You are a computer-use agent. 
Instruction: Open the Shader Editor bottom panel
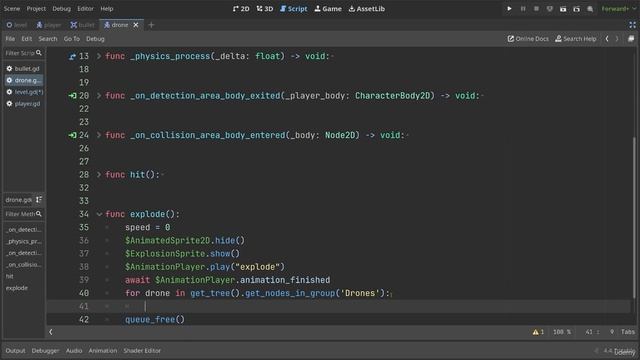(142, 351)
